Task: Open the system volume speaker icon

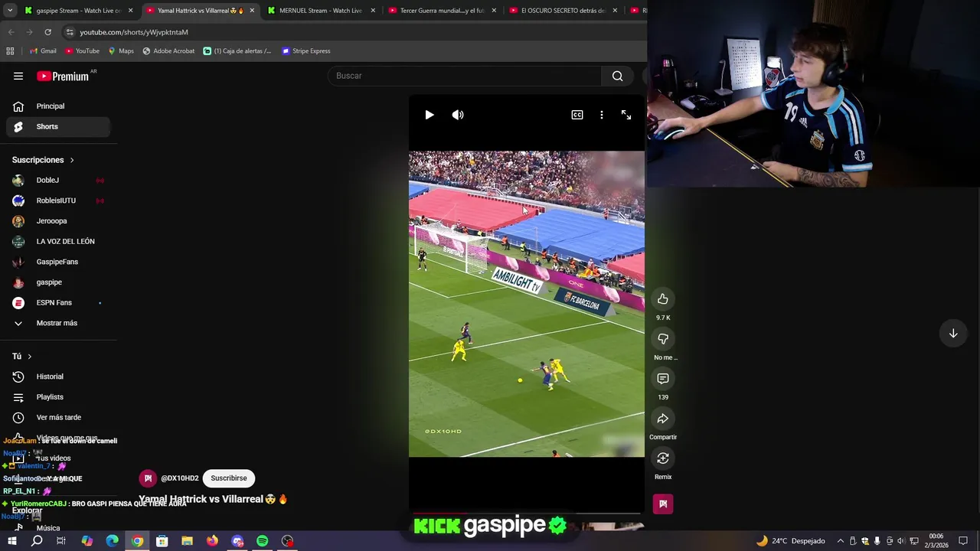Action: click(x=900, y=541)
